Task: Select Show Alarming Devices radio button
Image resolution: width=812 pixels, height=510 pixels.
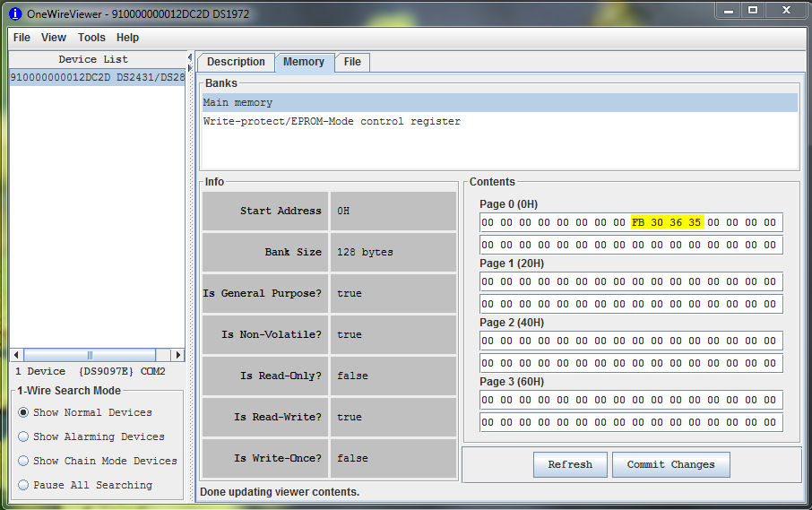Action: pos(23,437)
